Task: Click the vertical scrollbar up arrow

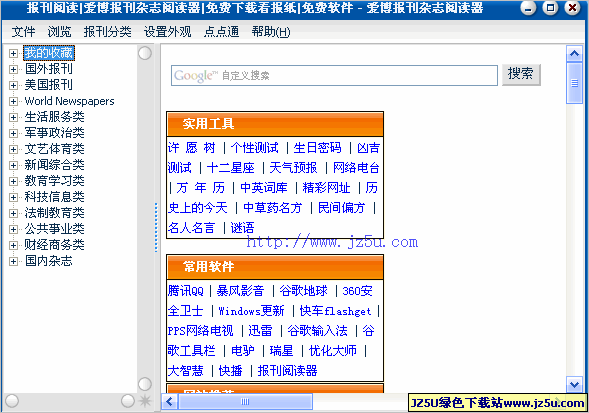Action: (x=574, y=54)
